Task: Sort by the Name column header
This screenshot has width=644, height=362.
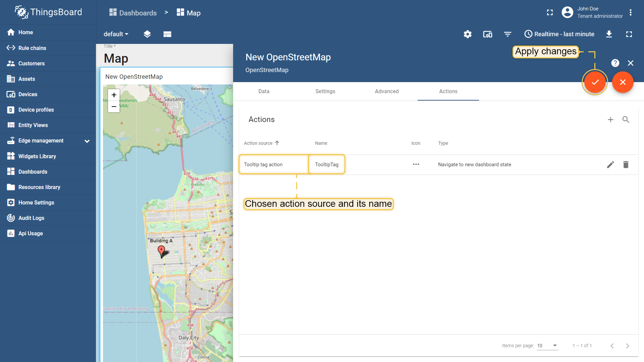Action: [x=321, y=143]
